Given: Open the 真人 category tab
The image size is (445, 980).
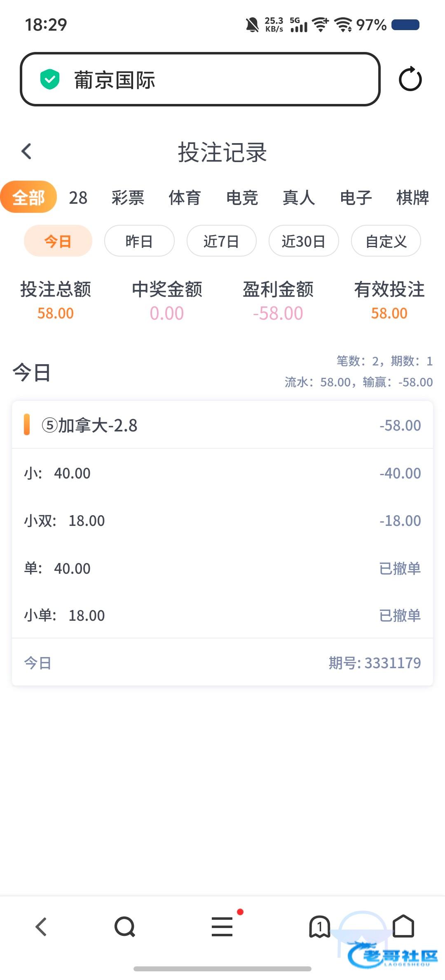Looking at the screenshot, I should point(299,198).
